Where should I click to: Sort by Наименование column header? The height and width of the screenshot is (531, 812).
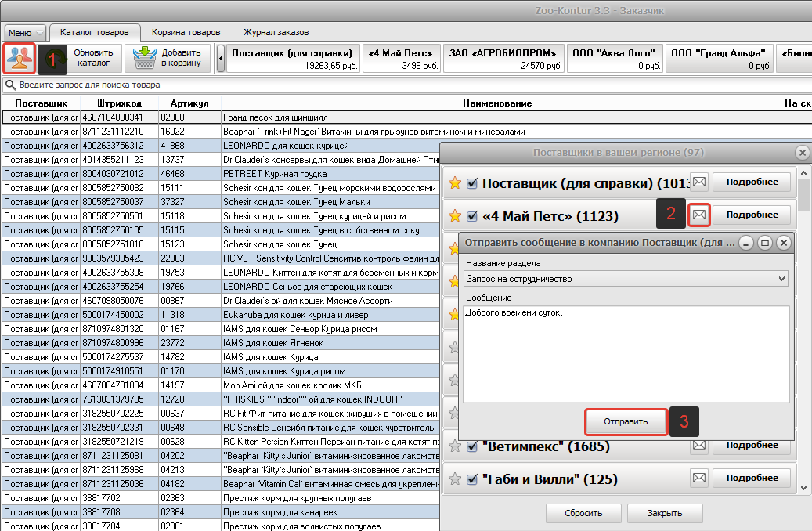click(x=497, y=103)
